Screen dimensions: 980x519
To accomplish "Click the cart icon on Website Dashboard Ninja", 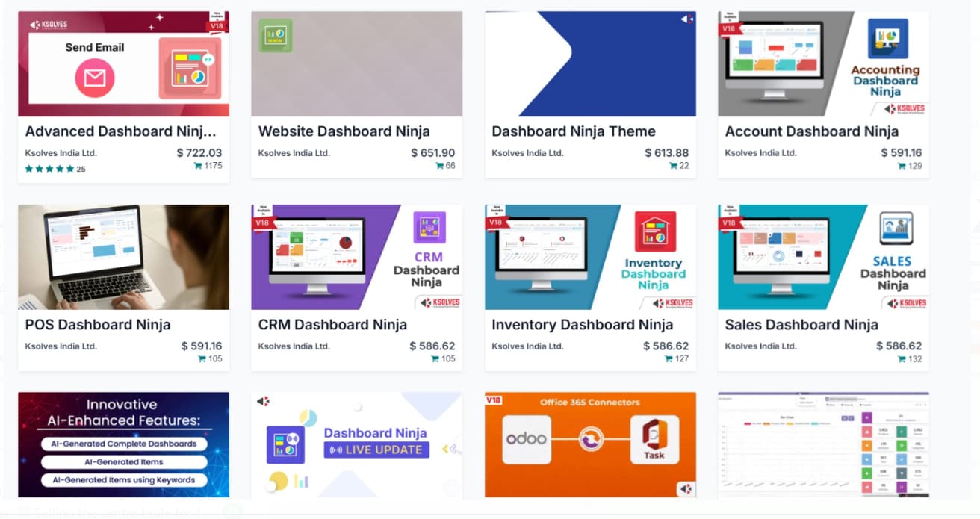I will coord(440,166).
